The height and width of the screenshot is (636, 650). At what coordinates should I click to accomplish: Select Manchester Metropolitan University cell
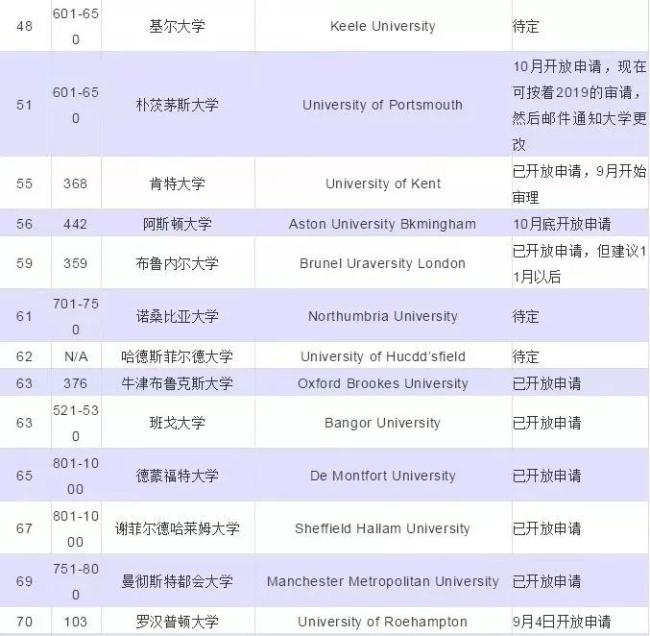(383, 581)
